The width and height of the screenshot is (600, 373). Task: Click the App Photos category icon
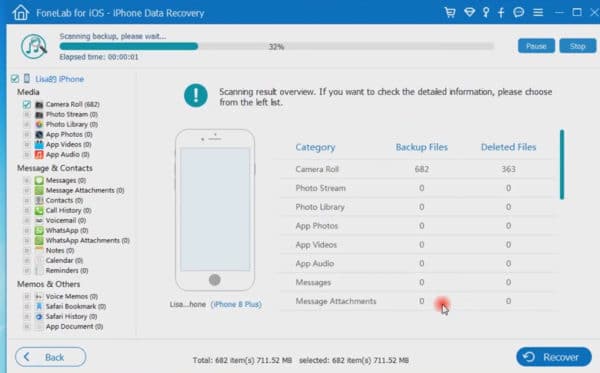(x=39, y=134)
